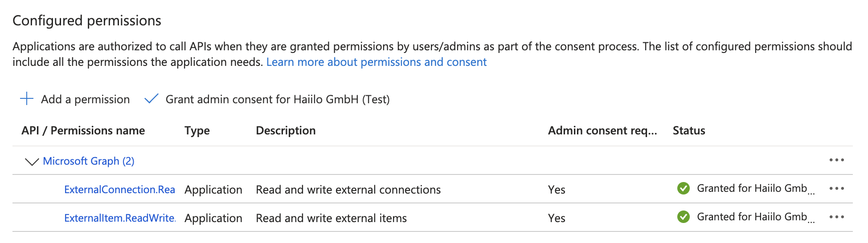Select the Granted for Haiilo status text, first row

coord(752,189)
